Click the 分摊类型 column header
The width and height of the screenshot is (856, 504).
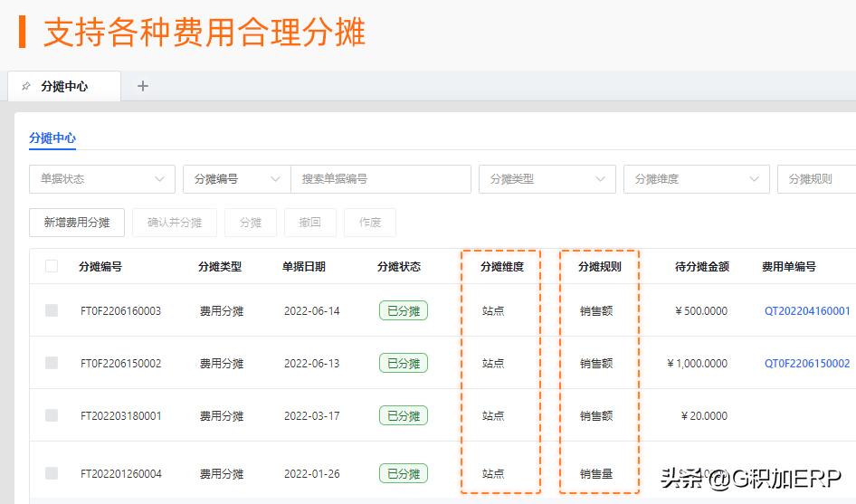(220, 266)
